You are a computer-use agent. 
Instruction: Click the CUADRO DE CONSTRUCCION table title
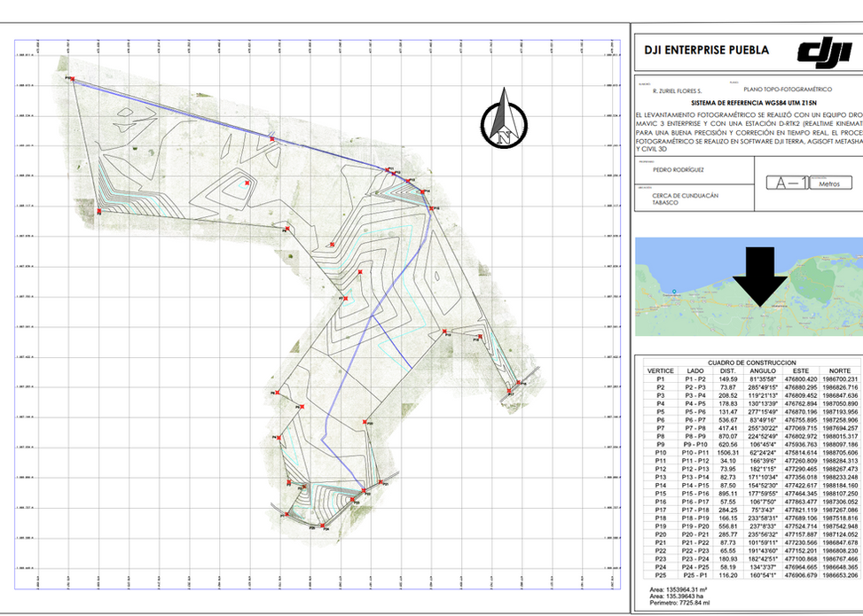coord(752,363)
